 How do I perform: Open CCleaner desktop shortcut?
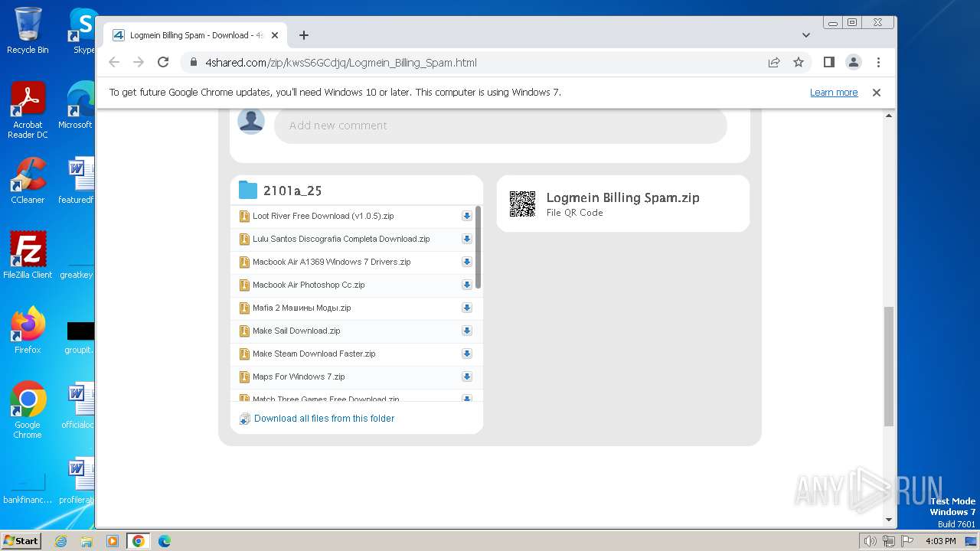coord(28,181)
